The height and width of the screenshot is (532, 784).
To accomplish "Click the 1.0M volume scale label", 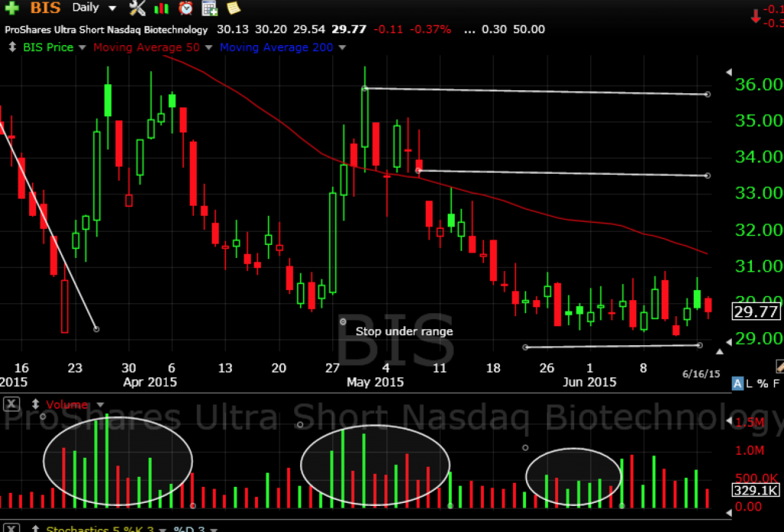I will click(x=749, y=451).
